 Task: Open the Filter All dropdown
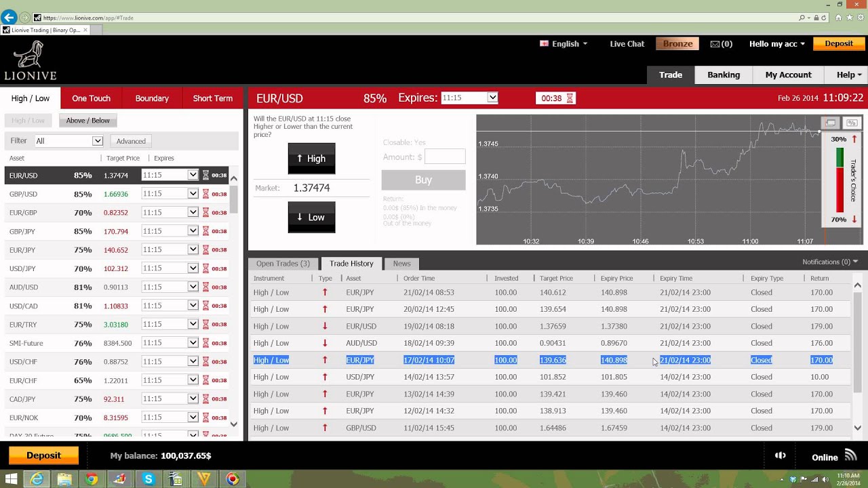click(68, 141)
